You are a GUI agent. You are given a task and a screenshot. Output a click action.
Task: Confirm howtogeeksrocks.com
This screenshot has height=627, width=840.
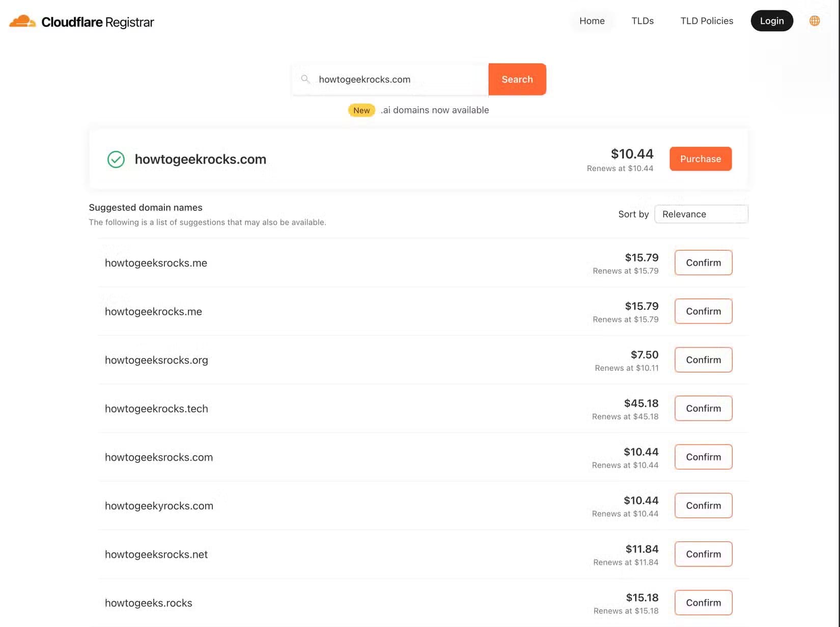[x=703, y=457]
